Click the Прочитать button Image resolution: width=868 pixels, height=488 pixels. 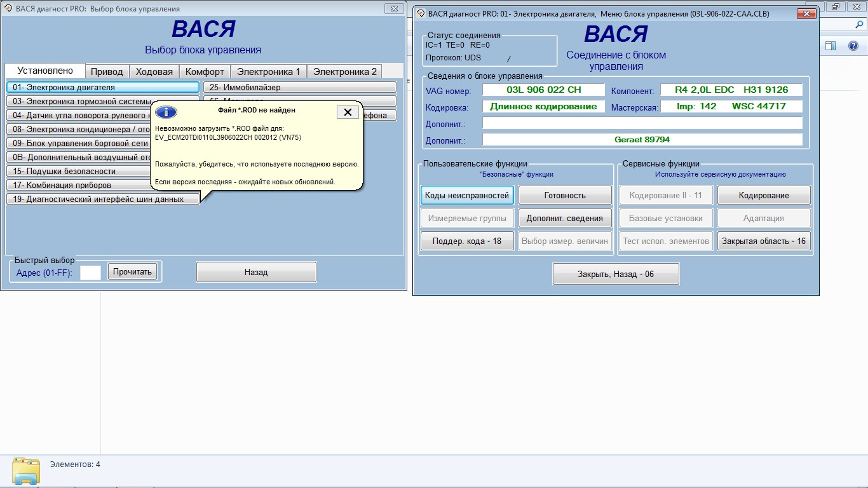(x=132, y=272)
